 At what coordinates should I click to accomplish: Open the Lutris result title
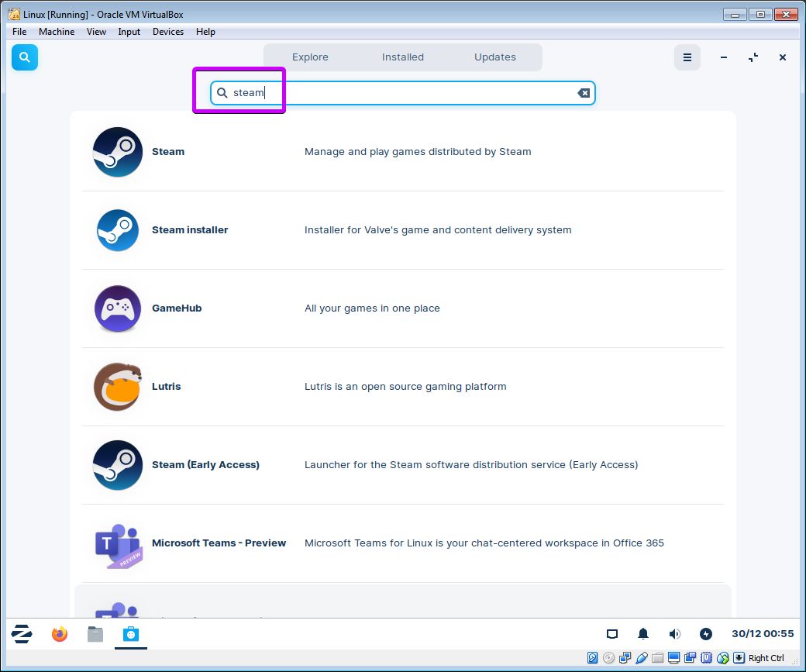click(x=166, y=387)
